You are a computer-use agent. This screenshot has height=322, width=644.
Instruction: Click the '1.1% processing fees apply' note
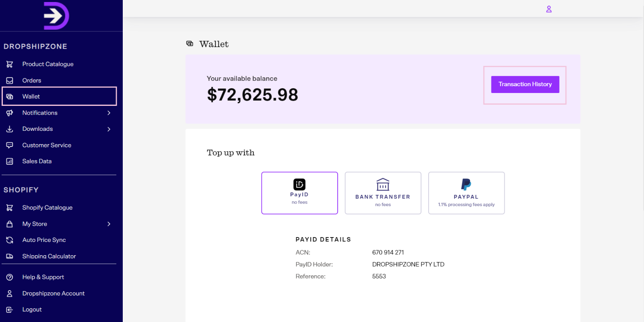466,204
